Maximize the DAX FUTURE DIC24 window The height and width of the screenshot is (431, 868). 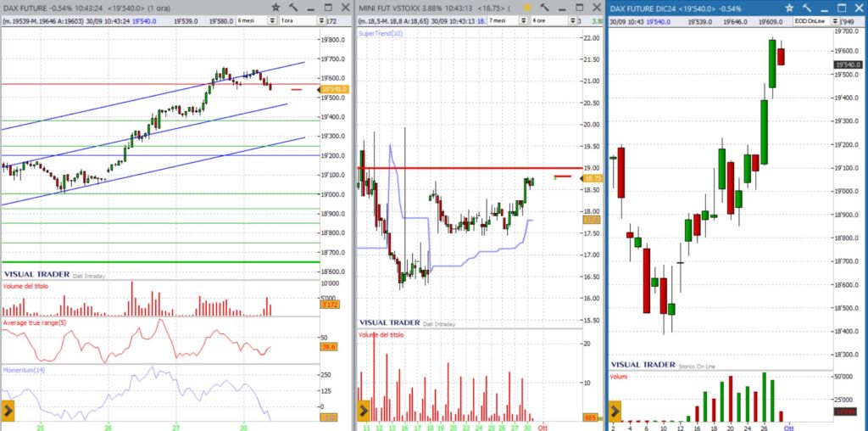point(842,8)
